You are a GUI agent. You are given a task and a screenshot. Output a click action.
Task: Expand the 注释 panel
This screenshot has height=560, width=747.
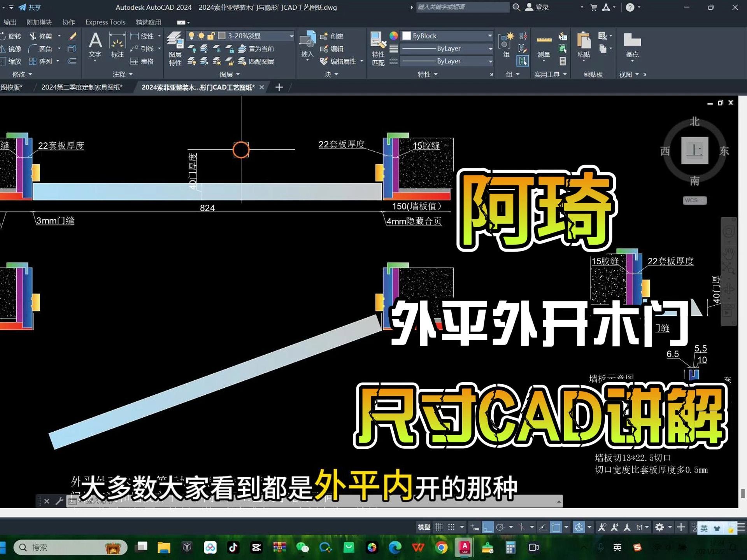[x=123, y=74]
